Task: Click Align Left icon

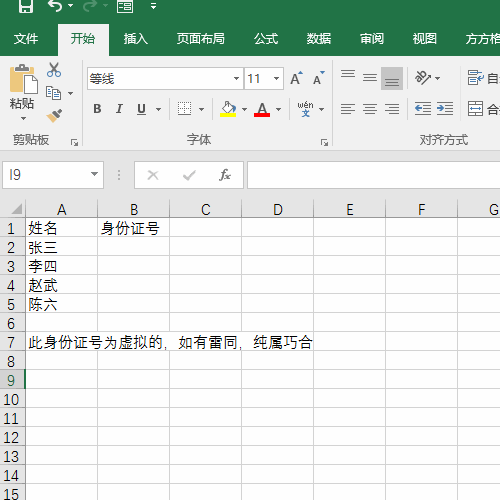Action: (348, 109)
